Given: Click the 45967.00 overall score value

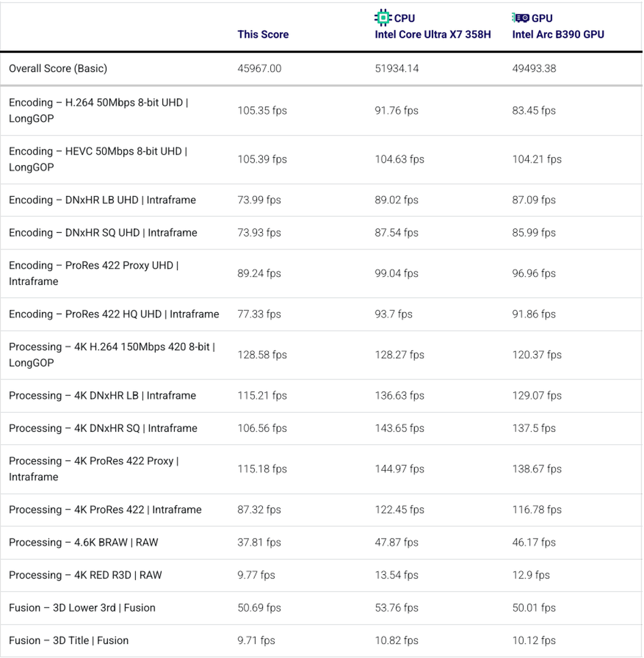Looking at the screenshot, I should coord(259,69).
